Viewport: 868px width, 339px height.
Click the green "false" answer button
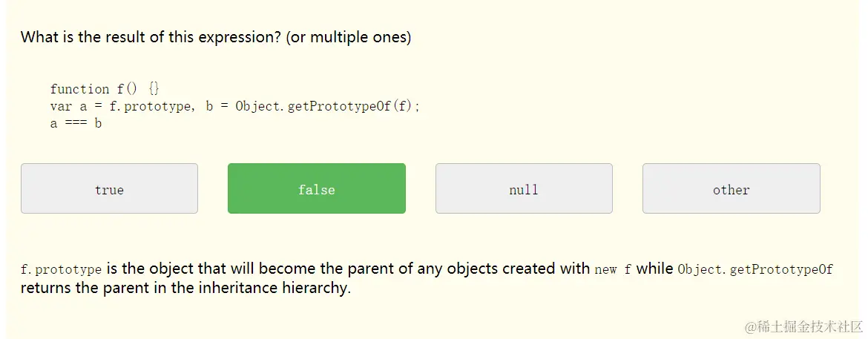pos(317,189)
